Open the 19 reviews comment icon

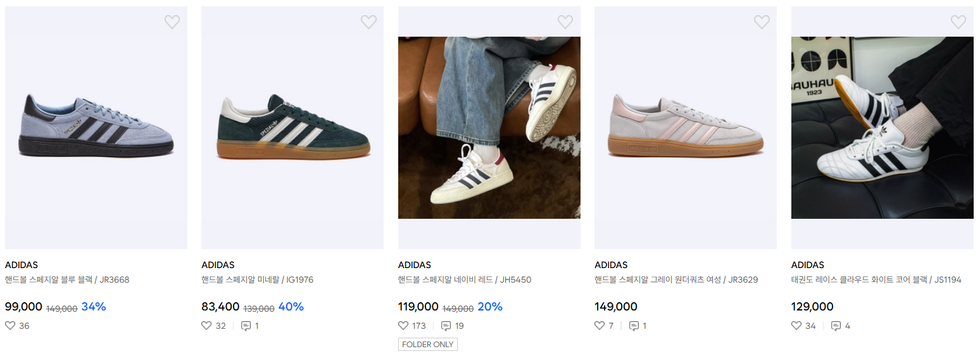(446, 326)
